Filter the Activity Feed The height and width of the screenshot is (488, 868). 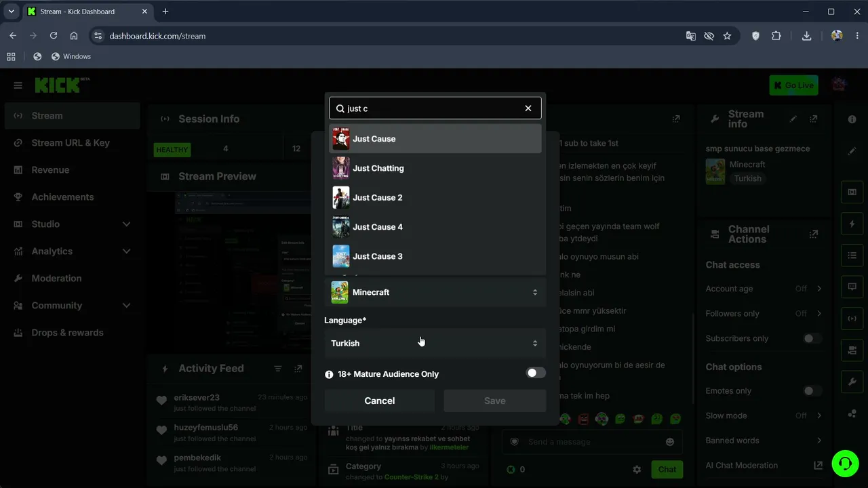(278, 369)
